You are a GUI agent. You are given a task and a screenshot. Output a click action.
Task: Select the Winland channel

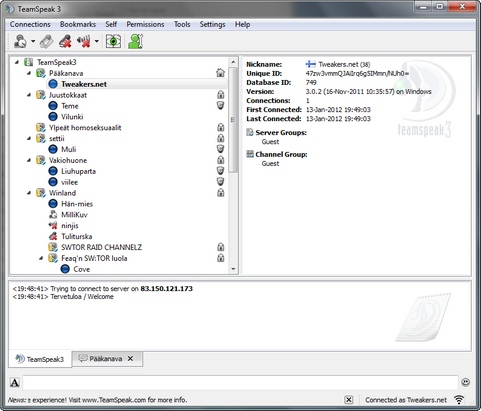click(x=62, y=193)
